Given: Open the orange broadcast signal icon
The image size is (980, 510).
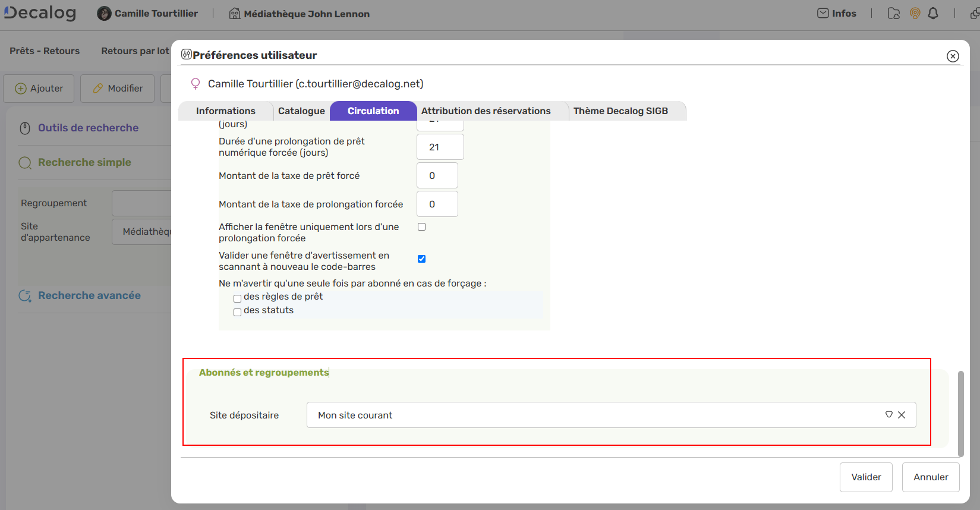Looking at the screenshot, I should point(915,13).
